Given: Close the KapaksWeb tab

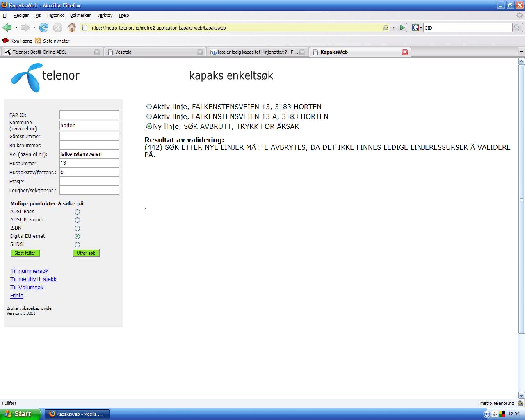Looking at the screenshot, I should (405, 52).
